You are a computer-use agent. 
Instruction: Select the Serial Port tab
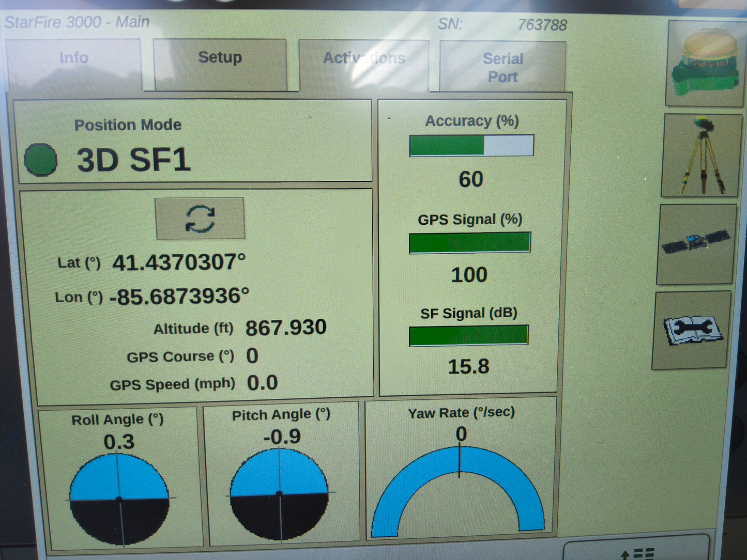(x=502, y=67)
